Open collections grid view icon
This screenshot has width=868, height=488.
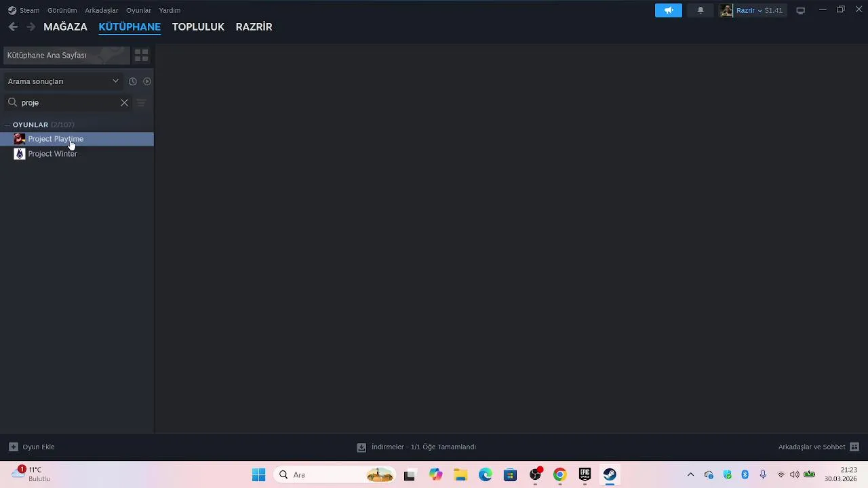(141, 55)
